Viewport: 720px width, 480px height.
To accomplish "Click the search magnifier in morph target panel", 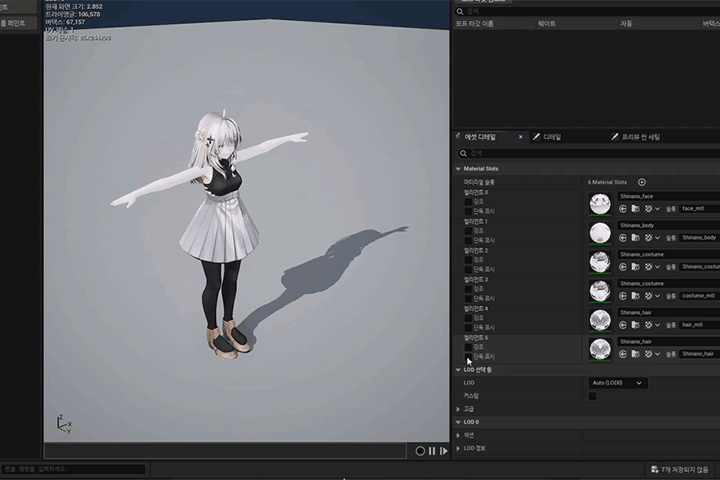I will pos(460,11).
